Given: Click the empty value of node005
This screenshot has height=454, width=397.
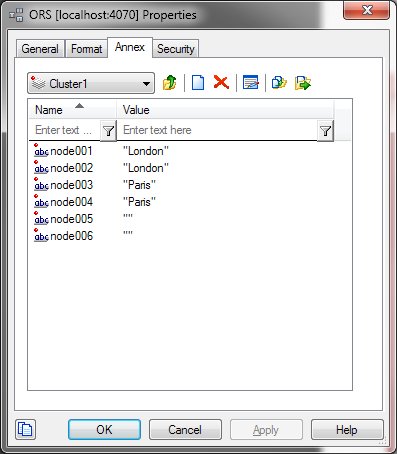Looking at the screenshot, I should point(128,217).
